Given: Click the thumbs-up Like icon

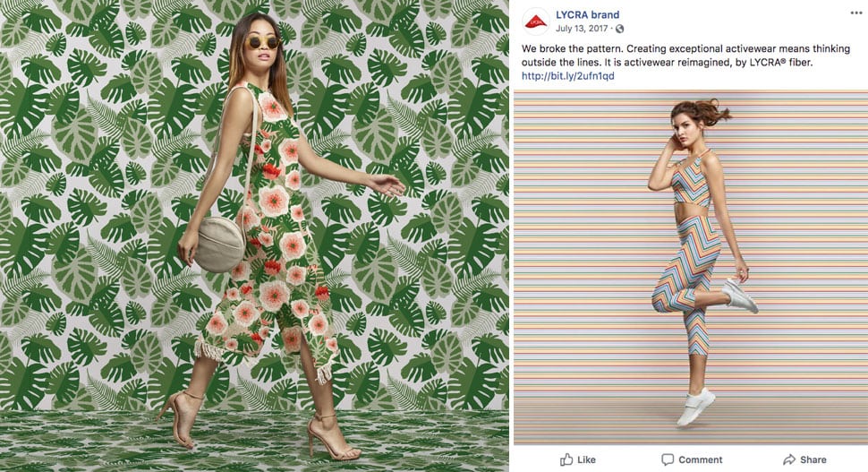Looking at the screenshot, I should coord(566,459).
